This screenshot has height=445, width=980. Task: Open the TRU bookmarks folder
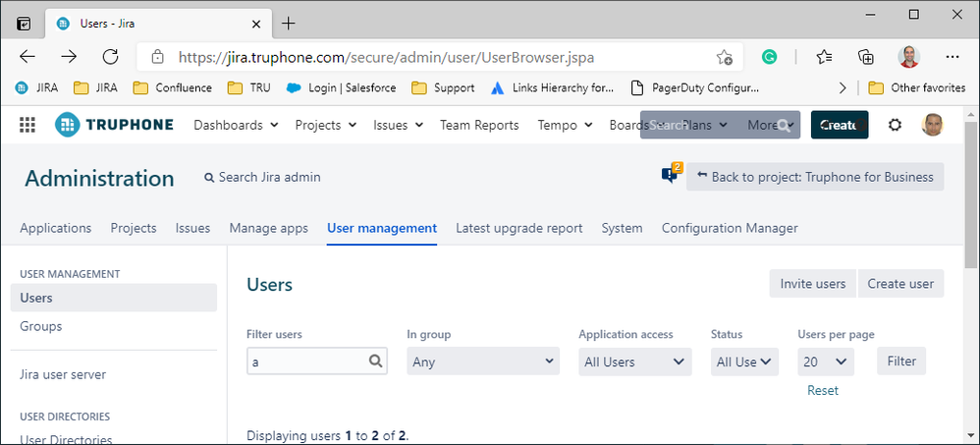pyautogui.click(x=248, y=87)
